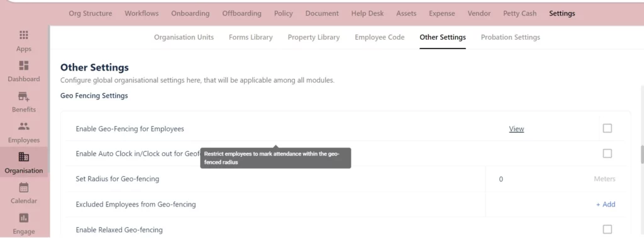
Task: Click the page vertical scrollbar thumb
Action: click(x=641, y=154)
